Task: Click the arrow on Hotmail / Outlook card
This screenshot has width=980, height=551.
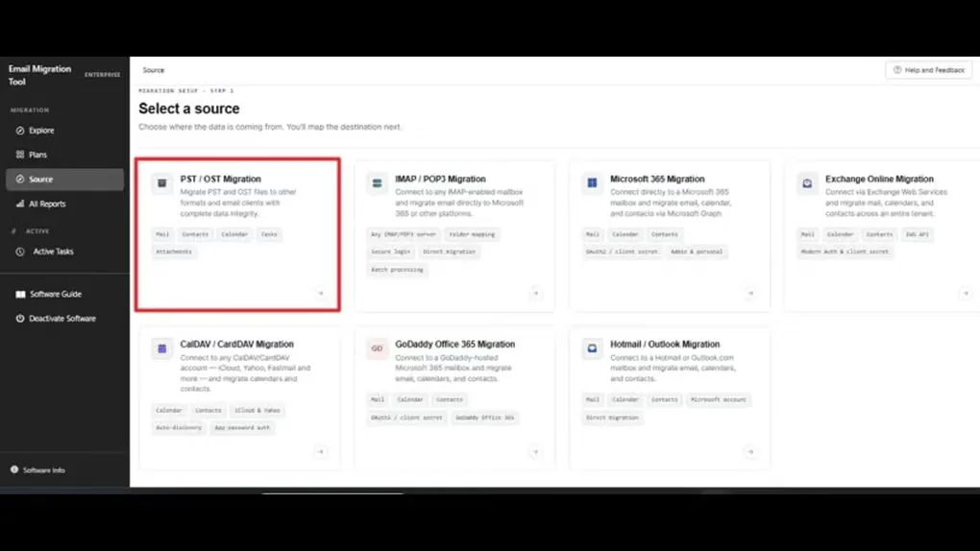Action: click(750, 452)
